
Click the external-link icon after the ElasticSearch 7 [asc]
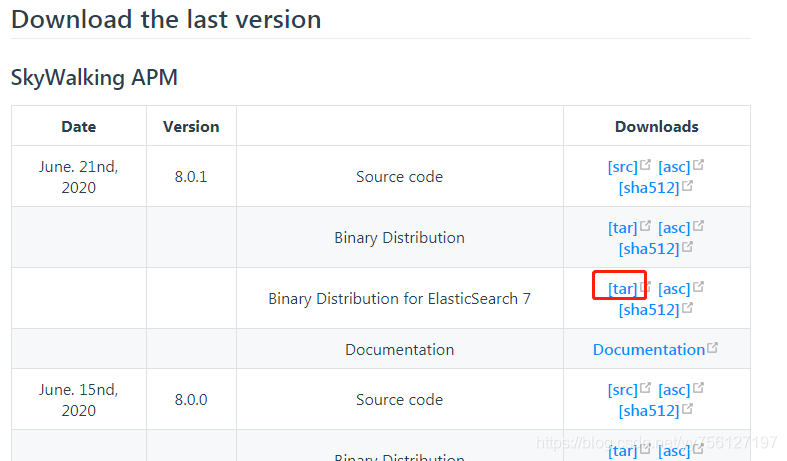point(698,287)
